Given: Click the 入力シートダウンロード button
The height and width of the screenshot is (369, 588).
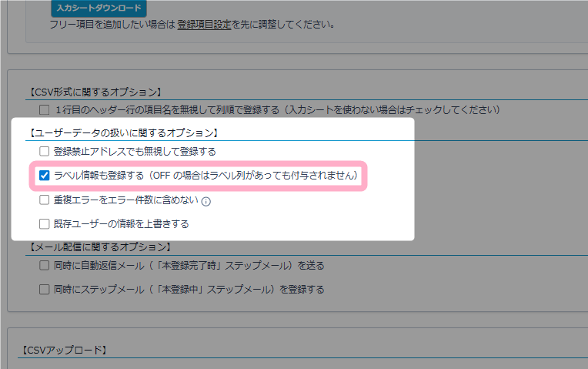Looking at the screenshot, I should pyautogui.click(x=99, y=8).
